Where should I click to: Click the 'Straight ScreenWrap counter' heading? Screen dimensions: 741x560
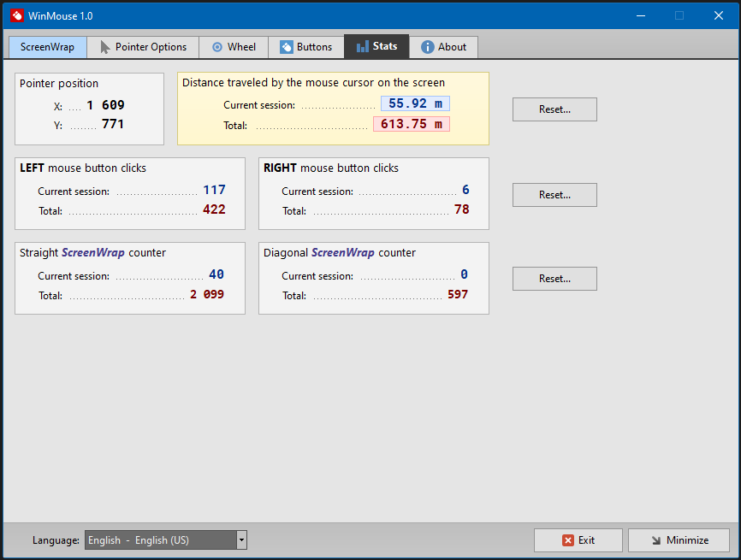click(92, 252)
